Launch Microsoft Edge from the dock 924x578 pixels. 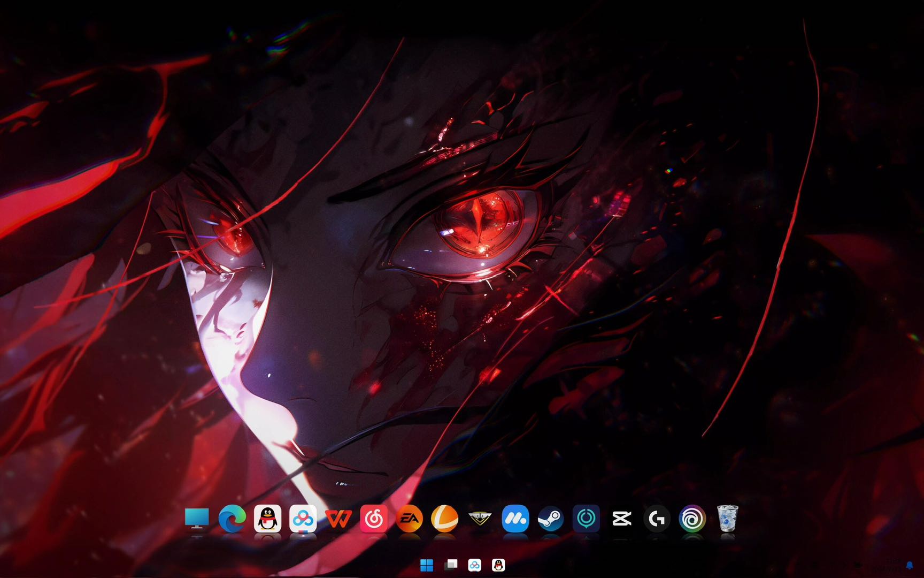tap(232, 518)
